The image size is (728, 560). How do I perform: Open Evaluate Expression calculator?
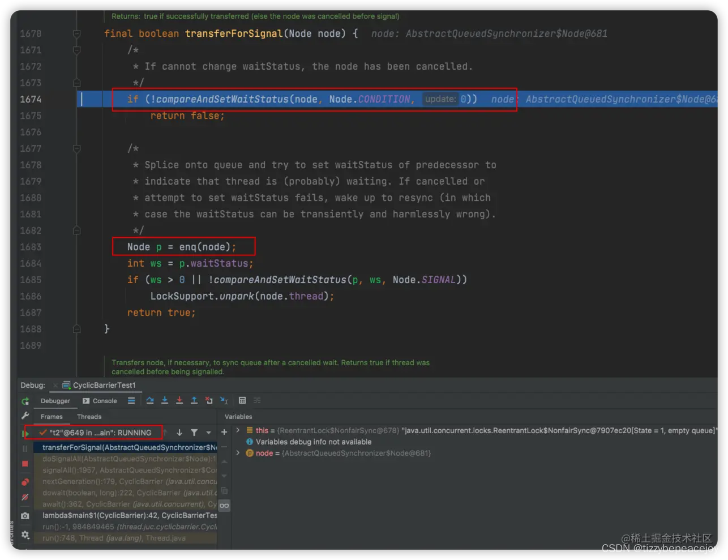[x=242, y=400]
